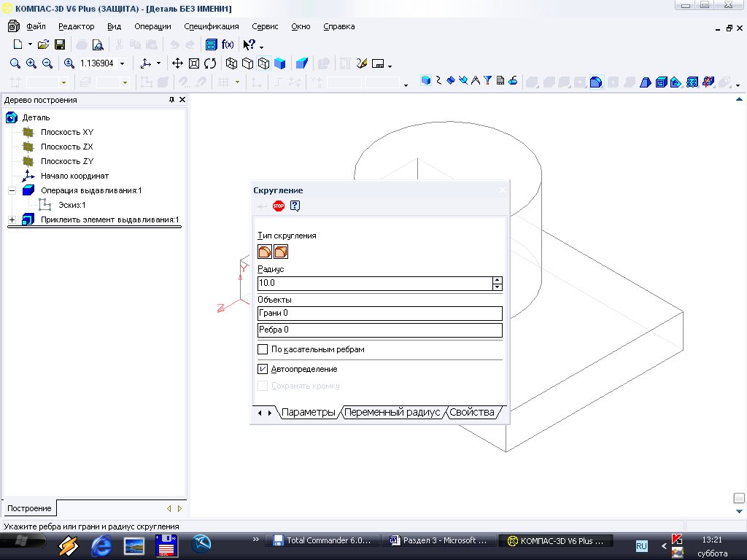Click into the Радиус 10.0 field
Viewport: 747px width, 560px height.
click(375, 284)
